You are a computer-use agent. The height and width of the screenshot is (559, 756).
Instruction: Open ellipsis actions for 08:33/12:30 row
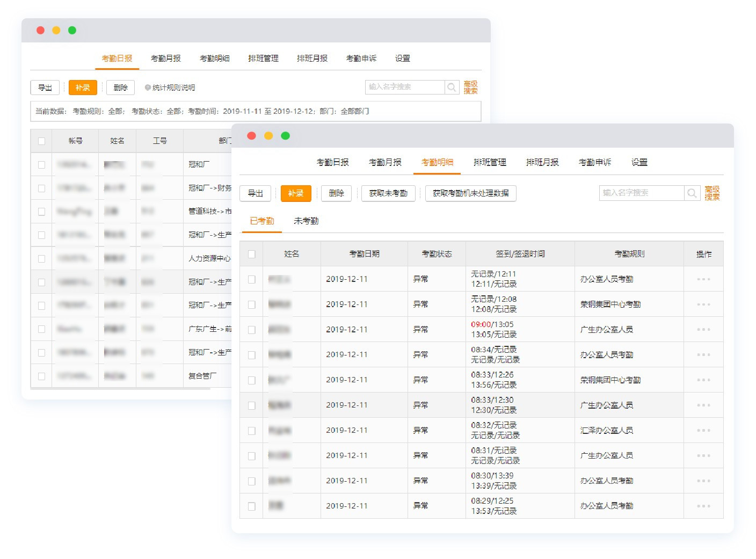click(703, 405)
